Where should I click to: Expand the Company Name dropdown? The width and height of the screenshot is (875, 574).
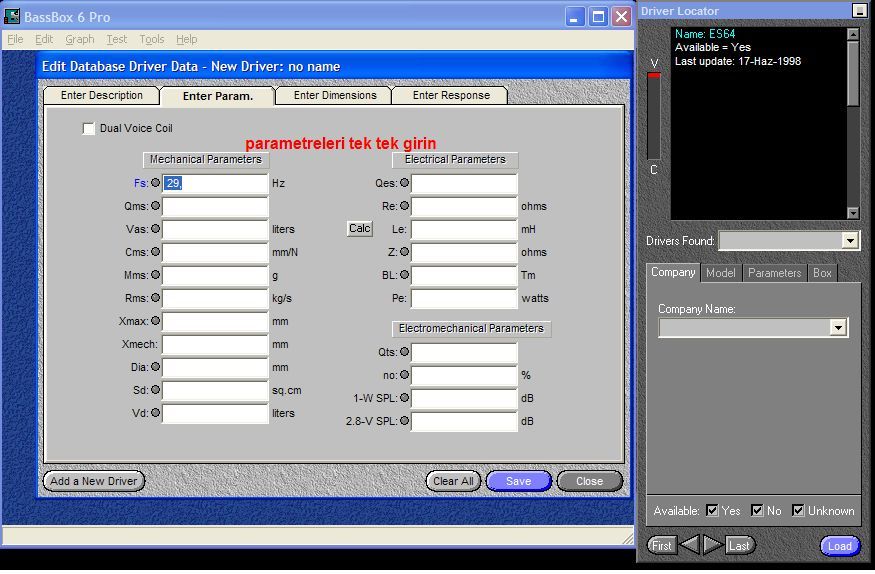(x=838, y=328)
